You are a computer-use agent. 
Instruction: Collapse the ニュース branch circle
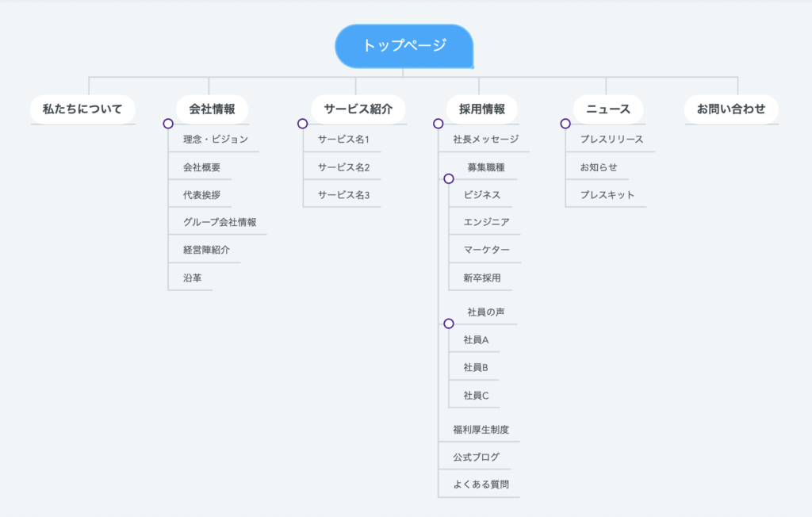coord(565,124)
